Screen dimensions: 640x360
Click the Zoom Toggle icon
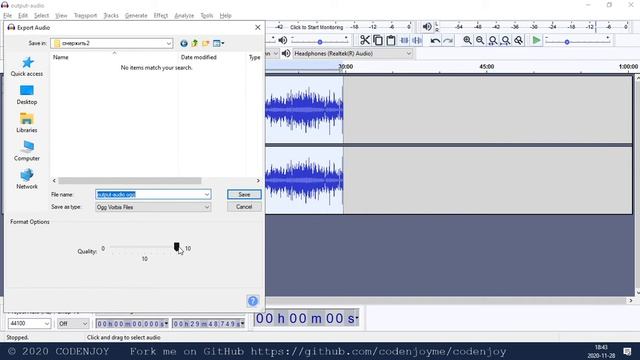point(518,40)
